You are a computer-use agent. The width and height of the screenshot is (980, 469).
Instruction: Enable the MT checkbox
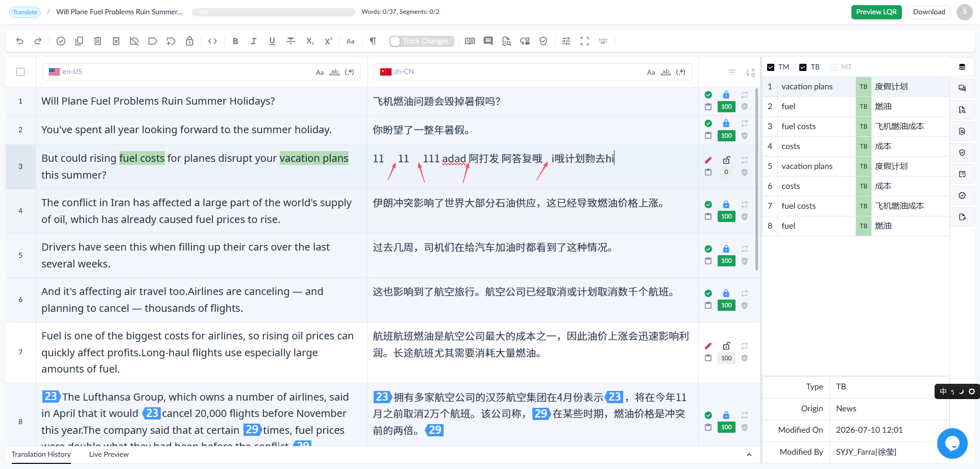tap(834, 67)
